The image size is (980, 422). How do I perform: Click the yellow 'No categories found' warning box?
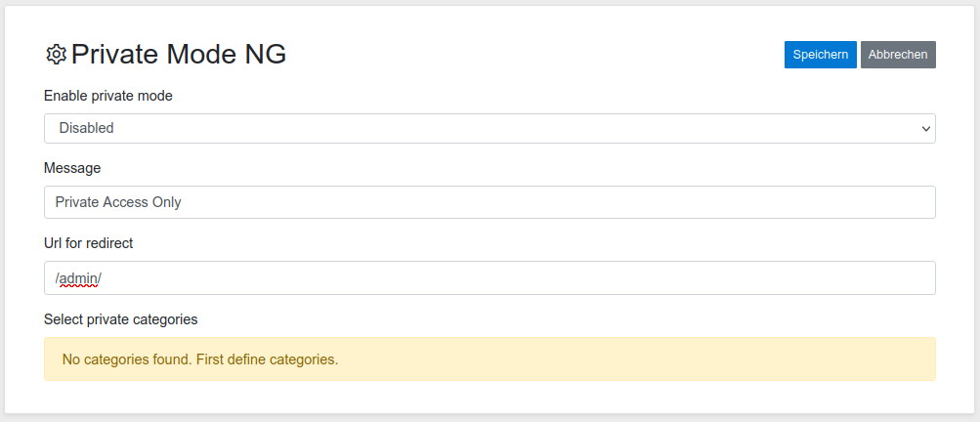(x=489, y=359)
